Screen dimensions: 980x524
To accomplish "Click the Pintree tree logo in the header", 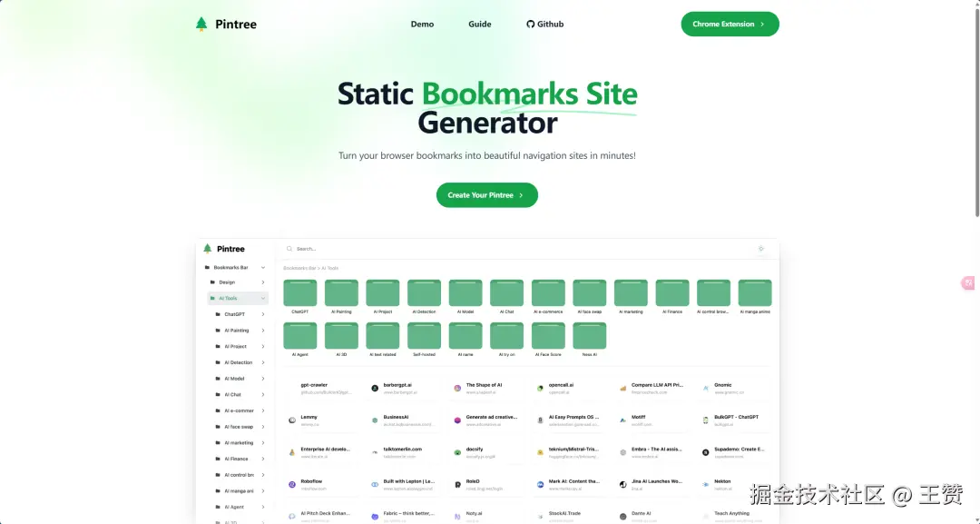I will [201, 24].
